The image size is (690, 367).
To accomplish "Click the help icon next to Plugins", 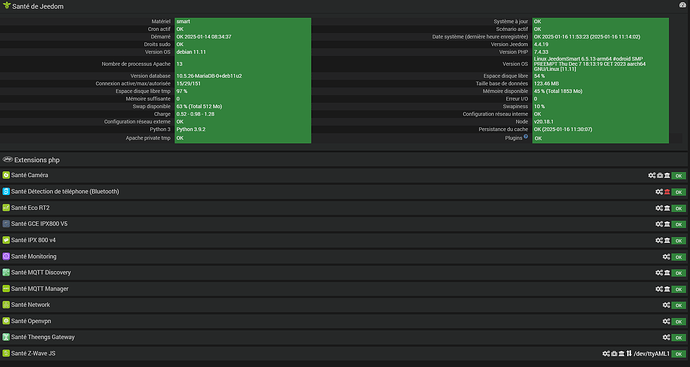I will [x=525, y=136].
